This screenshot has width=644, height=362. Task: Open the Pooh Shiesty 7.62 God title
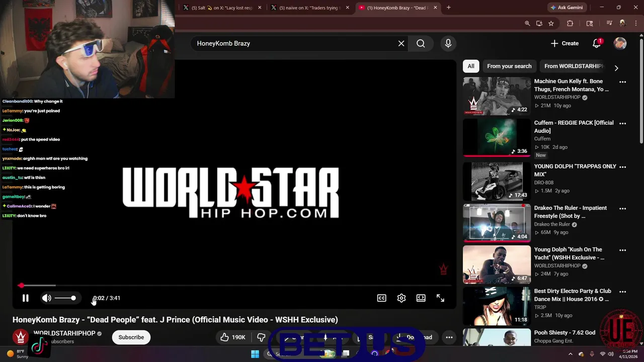(x=565, y=333)
